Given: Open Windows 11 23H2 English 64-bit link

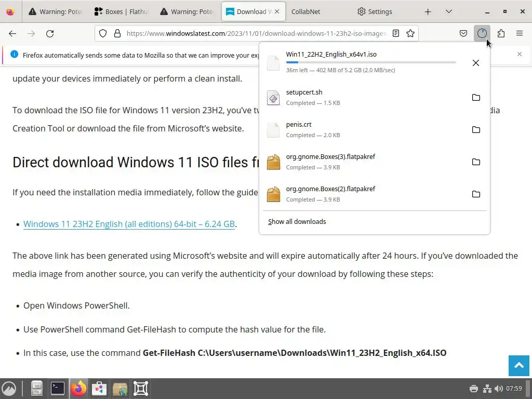Looking at the screenshot, I should pyautogui.click(x=129, y=224).
